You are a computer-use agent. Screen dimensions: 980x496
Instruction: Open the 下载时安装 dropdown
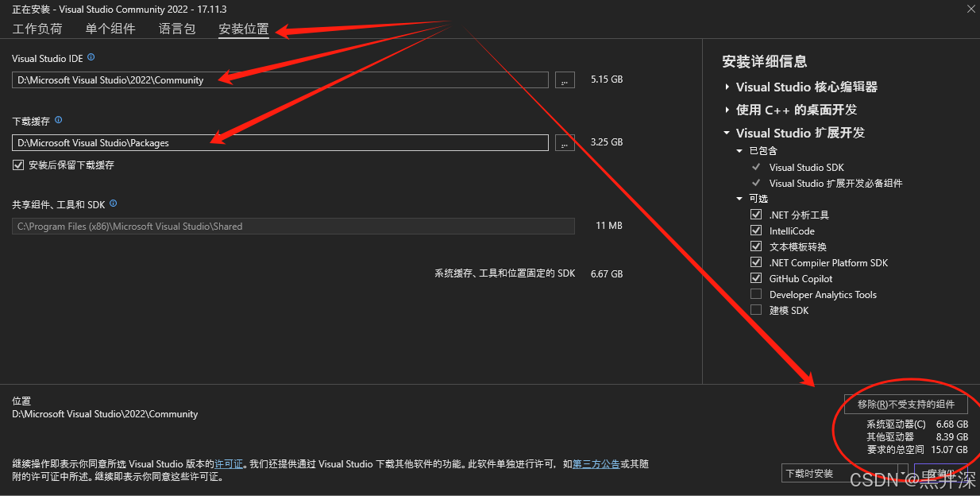(x=902, y=473)
